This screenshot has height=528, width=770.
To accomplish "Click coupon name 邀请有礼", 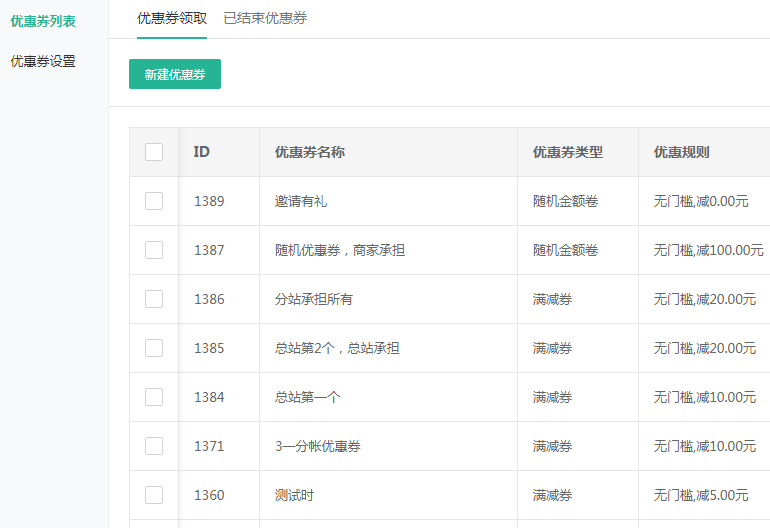I will coord(301,201).
